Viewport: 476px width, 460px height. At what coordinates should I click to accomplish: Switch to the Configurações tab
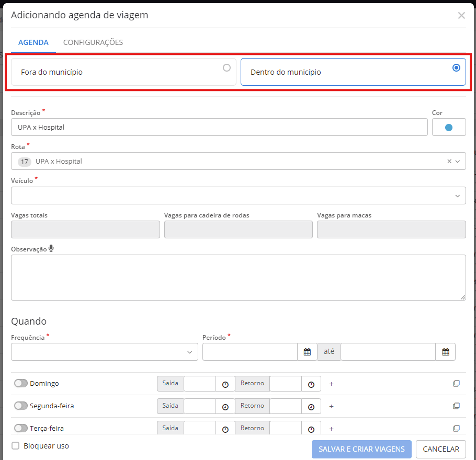click(x=93, y=42)
